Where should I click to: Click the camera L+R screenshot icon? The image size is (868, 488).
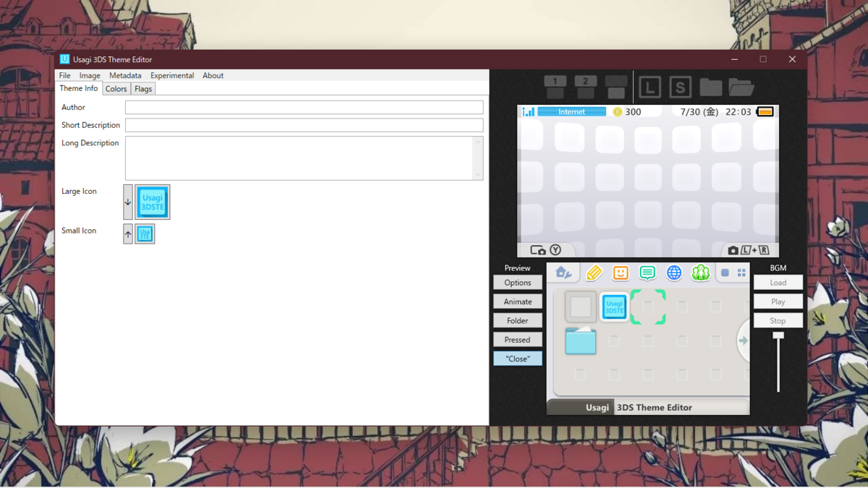click(749, 250)
